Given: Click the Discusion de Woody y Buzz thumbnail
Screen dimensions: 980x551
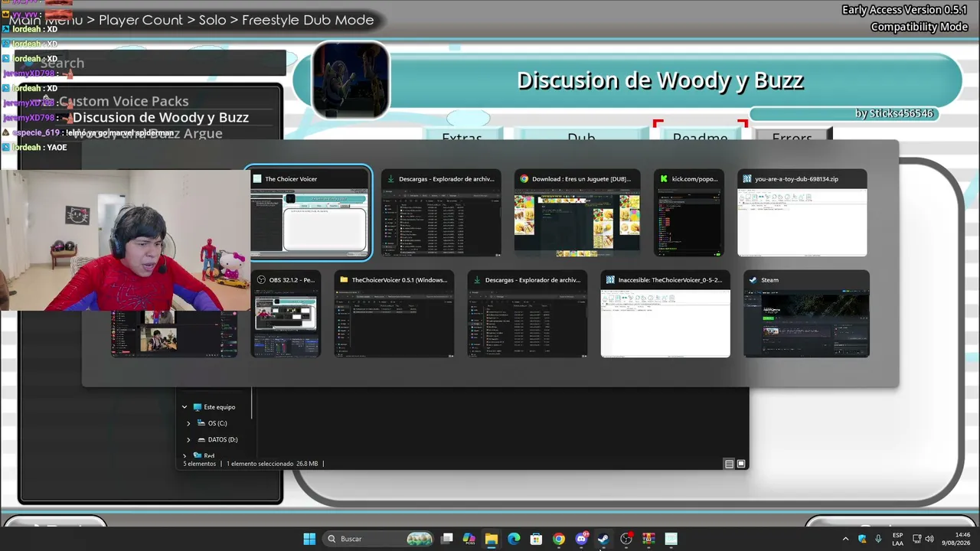Looking at the screenshot, I should pos(351,80).
